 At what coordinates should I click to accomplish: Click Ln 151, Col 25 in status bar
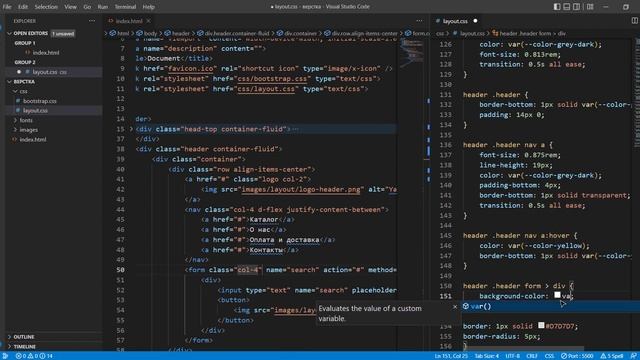451,356
